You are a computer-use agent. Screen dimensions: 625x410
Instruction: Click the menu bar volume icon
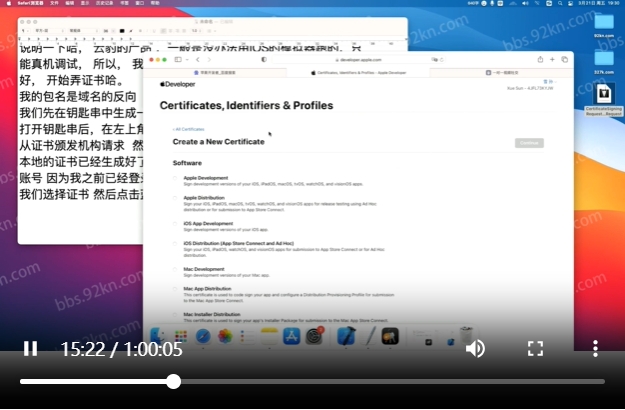[x=525, y=3]
